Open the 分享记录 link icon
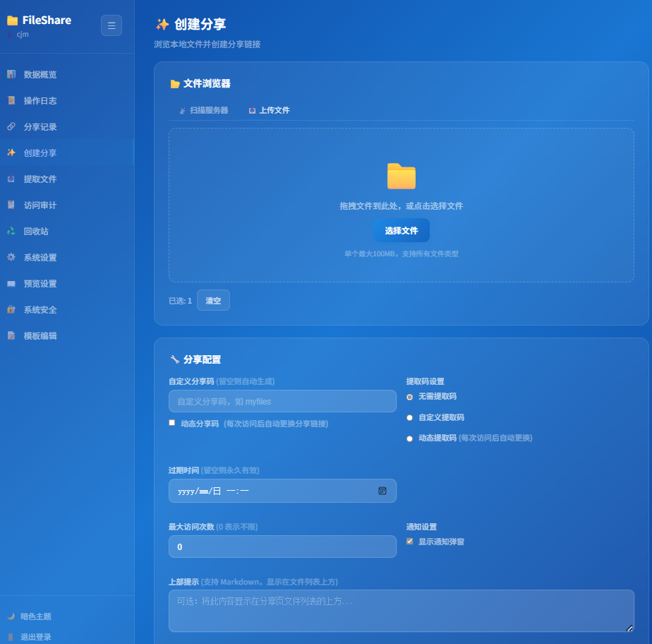Image resolution: width=652 pixels, height=644 pixels. click(11, 126)
